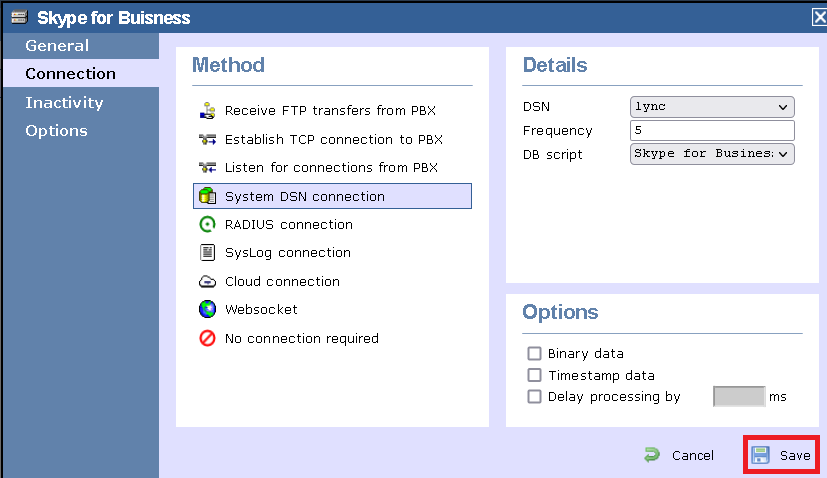The width and height of the screenshot is (827, 478).
Task: Click the title bar server icon
Action: (x=20, y=17)
